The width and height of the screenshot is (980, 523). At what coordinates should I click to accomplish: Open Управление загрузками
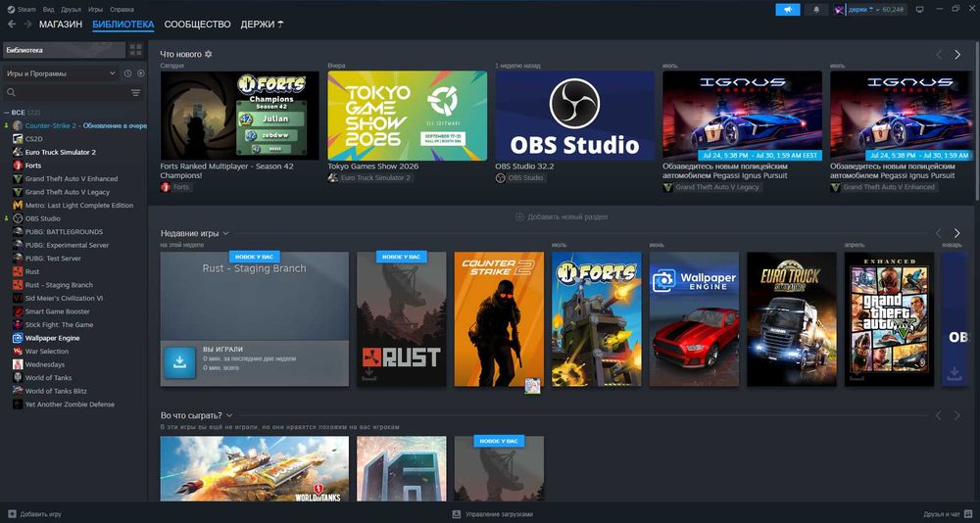coord(493,514)
